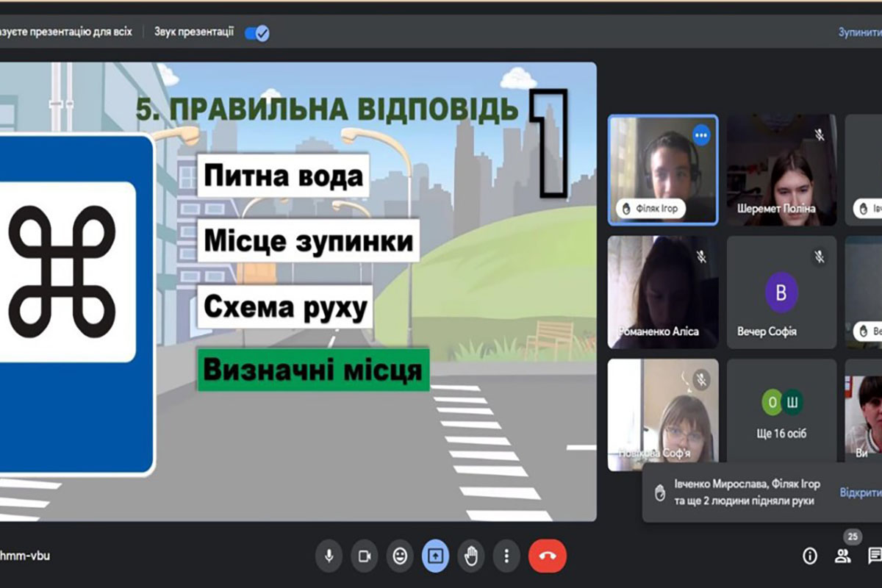Click the Зупинити stop-presenting link
Image resolution: width=882 pixels, height=588 pixels.
(x=860, y=33)
